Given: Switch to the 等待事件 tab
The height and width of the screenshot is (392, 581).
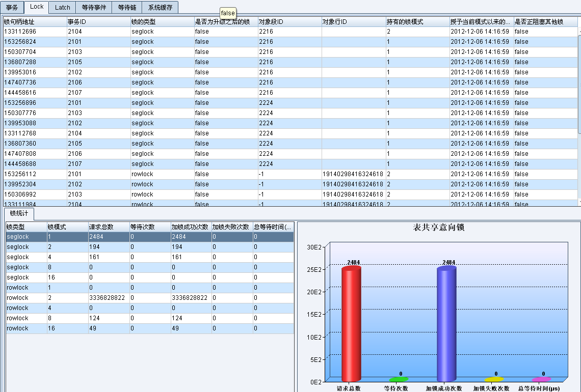Looking at the screenshot, I should [94, 8].
